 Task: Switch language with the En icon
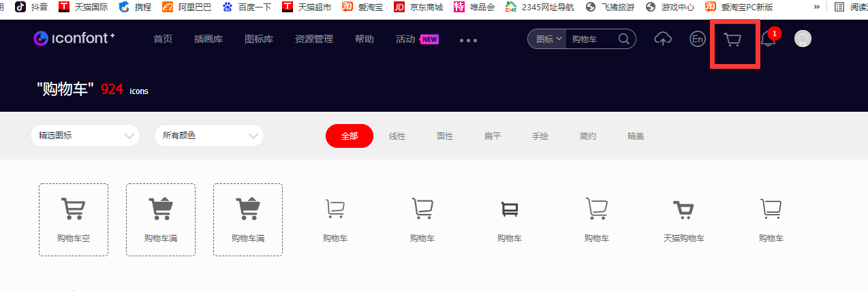pyautogui.click(x=697, y=39)
